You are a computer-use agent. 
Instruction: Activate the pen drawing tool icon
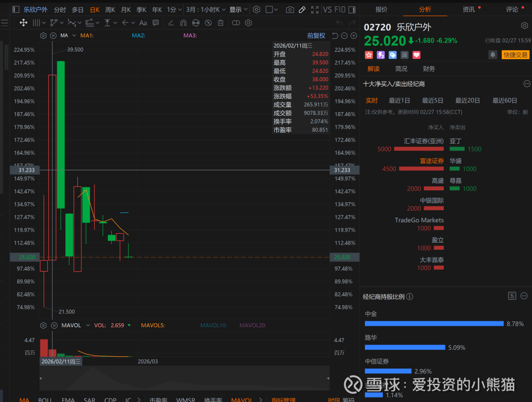tap(302, 10)
